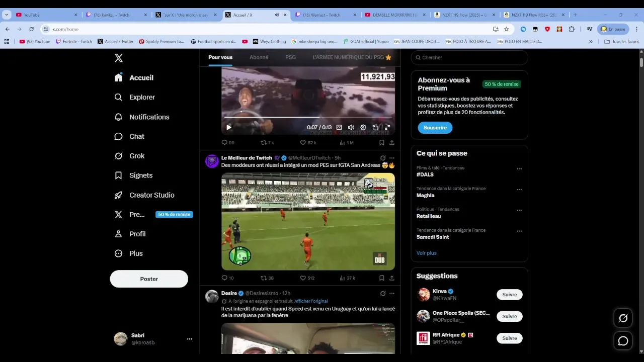The height and width of the screenshot is (362, 644).
Task: Open the floating Grok button
Action: (623, 318)
